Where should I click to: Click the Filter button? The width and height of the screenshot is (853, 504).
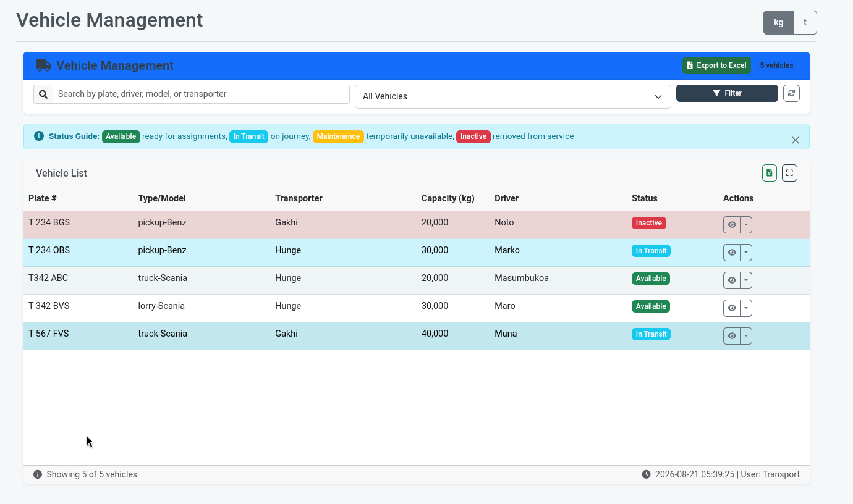(x=727, y=93)
